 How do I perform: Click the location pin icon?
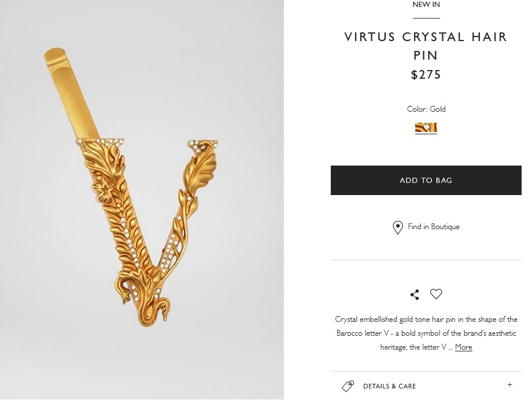coord(398,227)
